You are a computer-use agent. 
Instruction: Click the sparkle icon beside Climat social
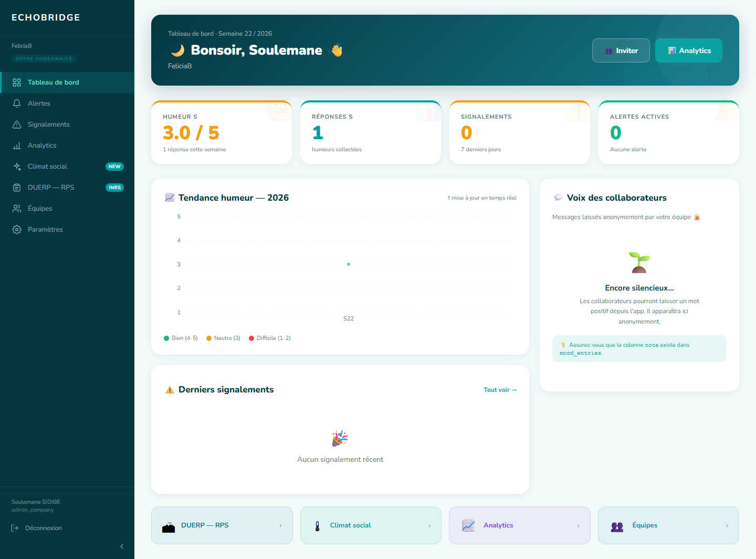point(17,167)
